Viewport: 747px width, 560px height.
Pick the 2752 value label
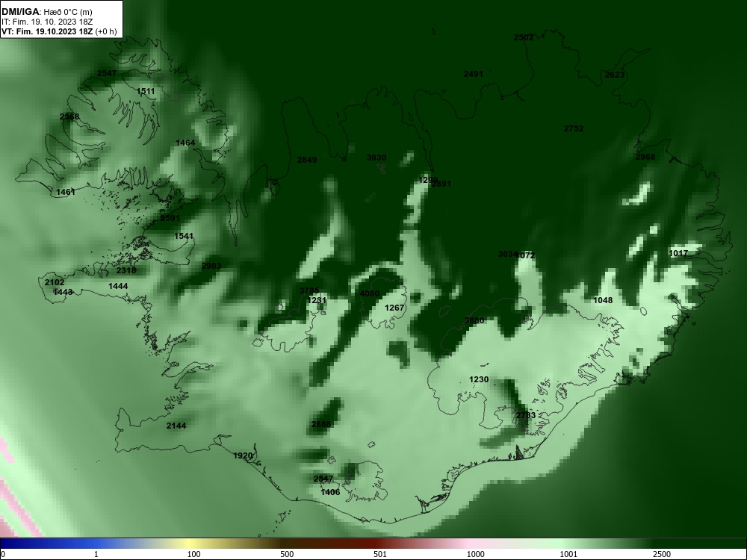pos(574,128)
